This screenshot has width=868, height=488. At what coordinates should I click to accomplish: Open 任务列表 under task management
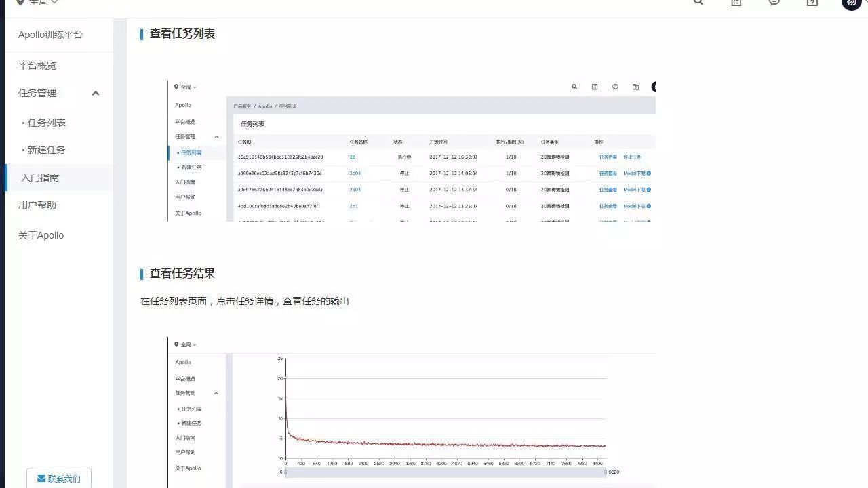point(46,123)
